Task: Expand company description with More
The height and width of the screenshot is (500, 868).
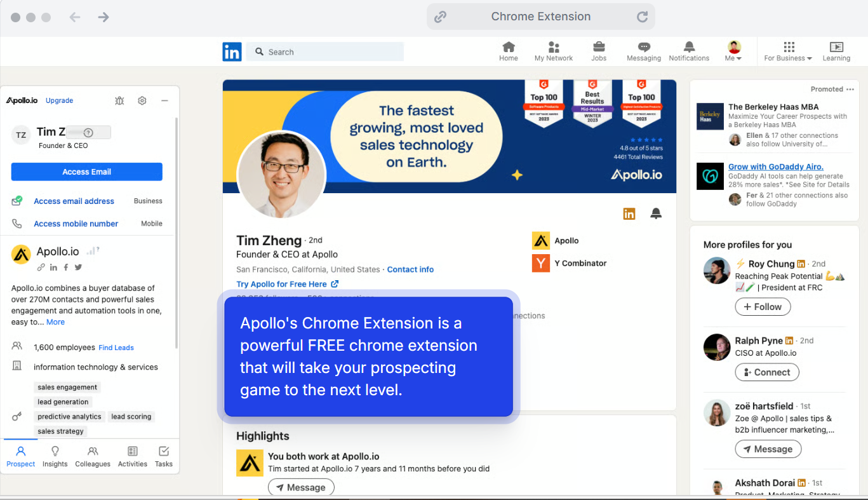Action: point(55,322)
